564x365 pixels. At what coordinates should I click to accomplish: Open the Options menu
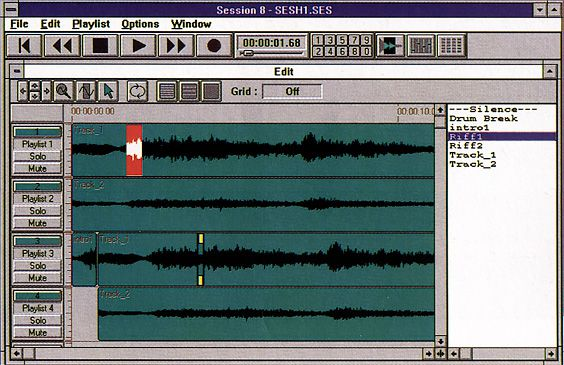coord(140,24)
